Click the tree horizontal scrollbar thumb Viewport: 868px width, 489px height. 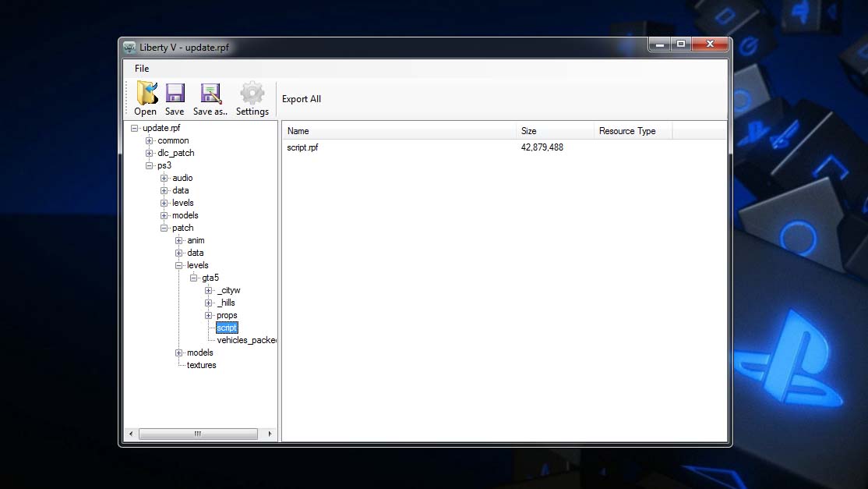[198, 434]
